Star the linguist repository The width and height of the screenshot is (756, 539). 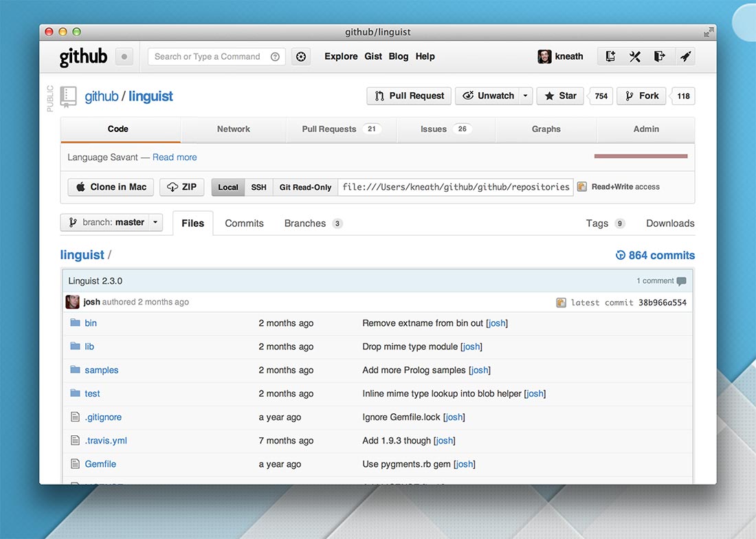tap(560, 96)
